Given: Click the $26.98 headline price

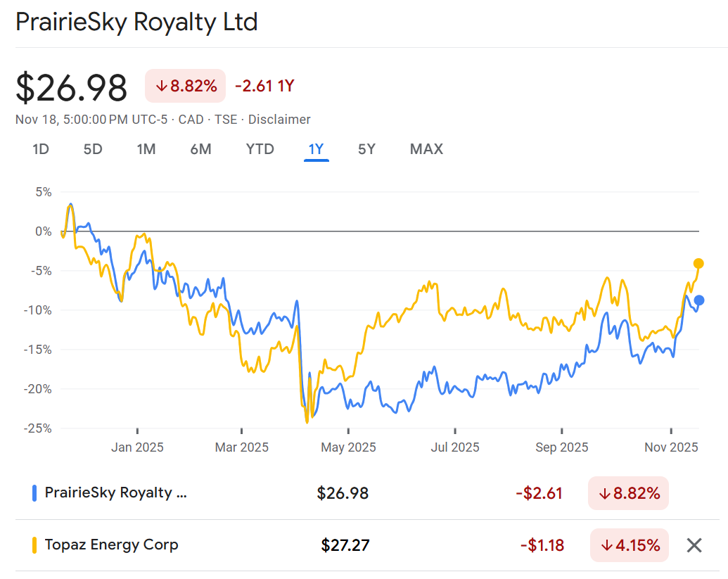Looking at the screenshot, I should (x=72, y=89).
